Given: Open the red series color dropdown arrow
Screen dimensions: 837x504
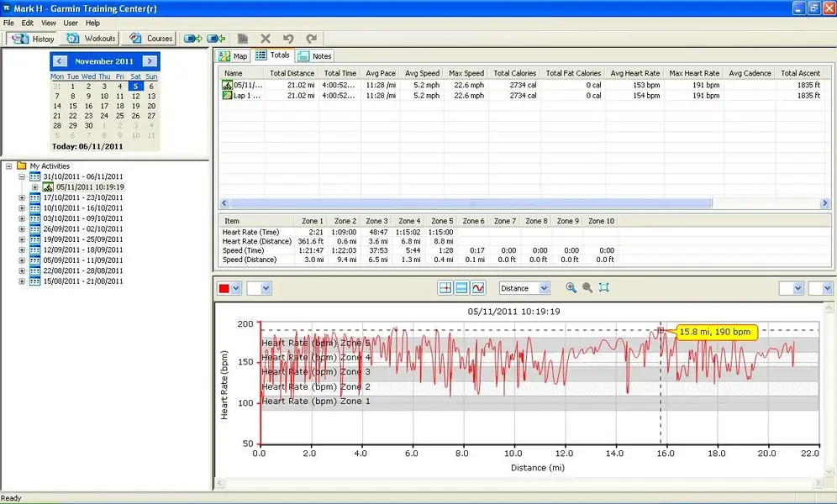Looking at the screenshot, I should tap(236, 288).
